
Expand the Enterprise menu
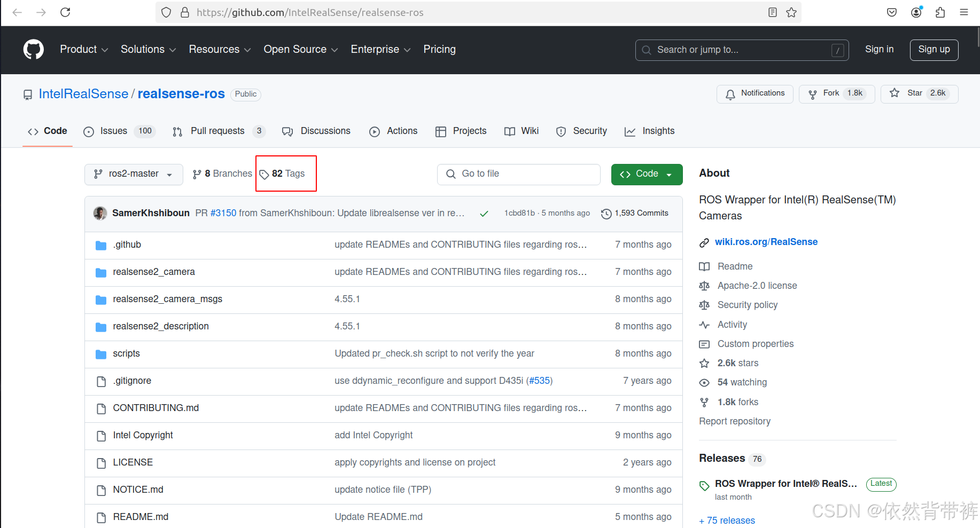380,50
